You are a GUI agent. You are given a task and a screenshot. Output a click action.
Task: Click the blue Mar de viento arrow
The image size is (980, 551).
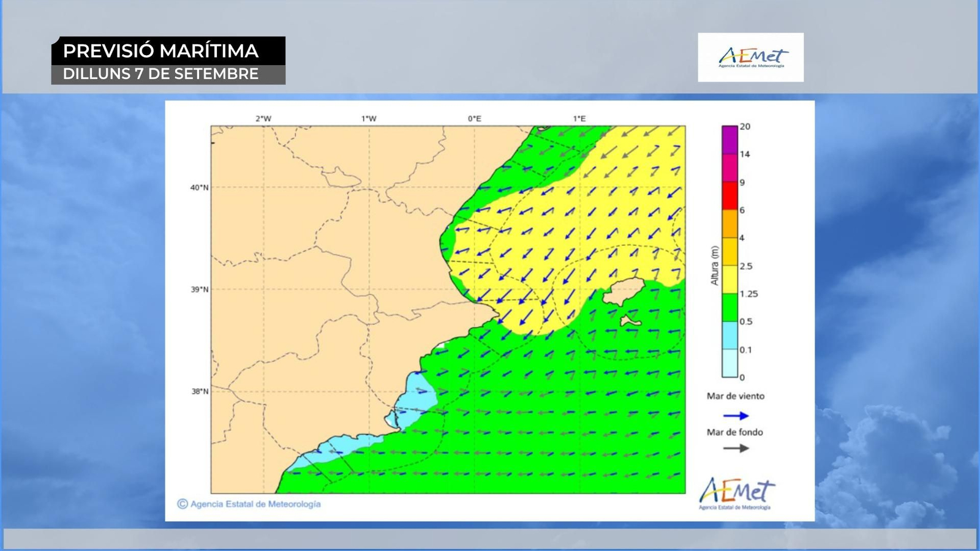[736, 416]
